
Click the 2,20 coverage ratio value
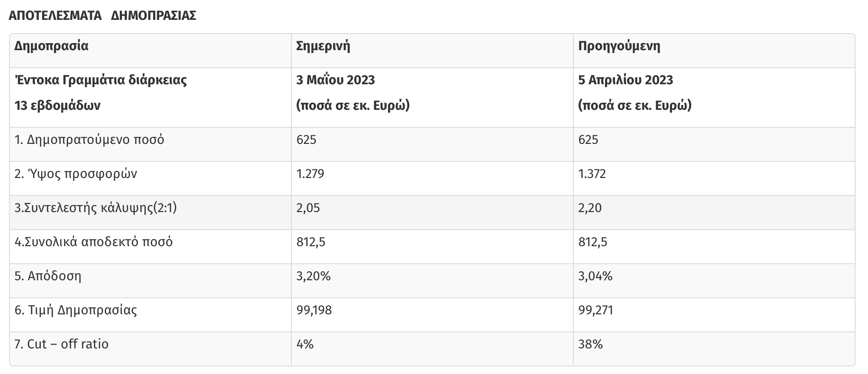click(x=590, y=208)
